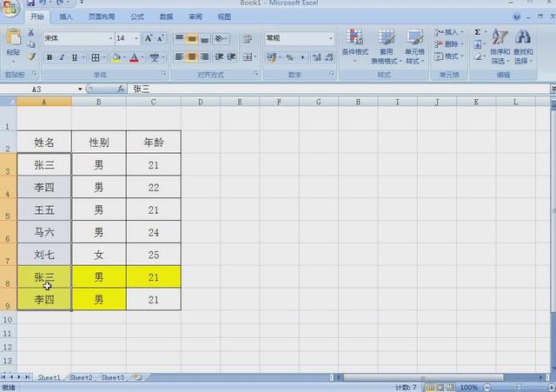Viewport: 556px width, 392px height.
Task: Click the Borders icon
Action: pyautogui.click(x=95, y=57)
